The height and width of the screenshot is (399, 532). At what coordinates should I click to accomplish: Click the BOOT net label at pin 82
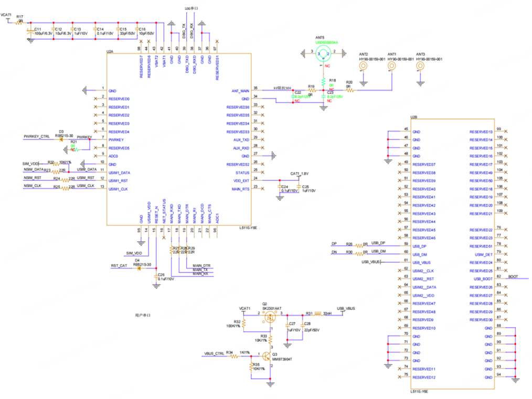click(x=513, y=277)
